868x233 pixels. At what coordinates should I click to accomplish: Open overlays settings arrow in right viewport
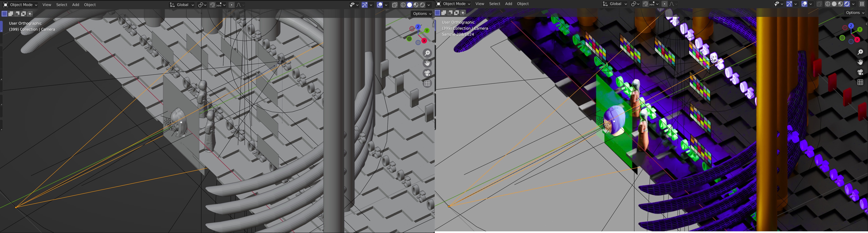(x=810, y=4)
